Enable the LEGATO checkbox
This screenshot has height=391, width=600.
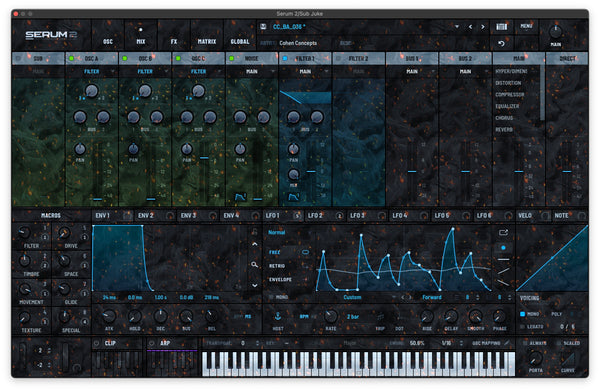click(x=522, y=326)
